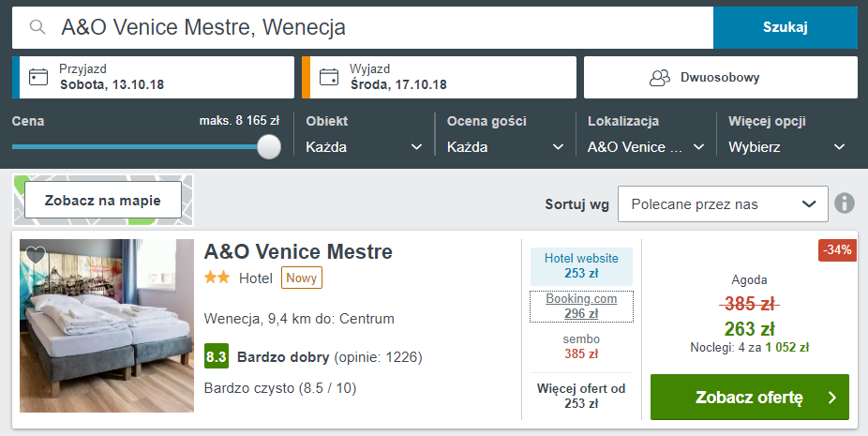Open the Sortuj wg Polecane przez nas dropdown
This screenshot has width=868, height=436.
[723, 203]
